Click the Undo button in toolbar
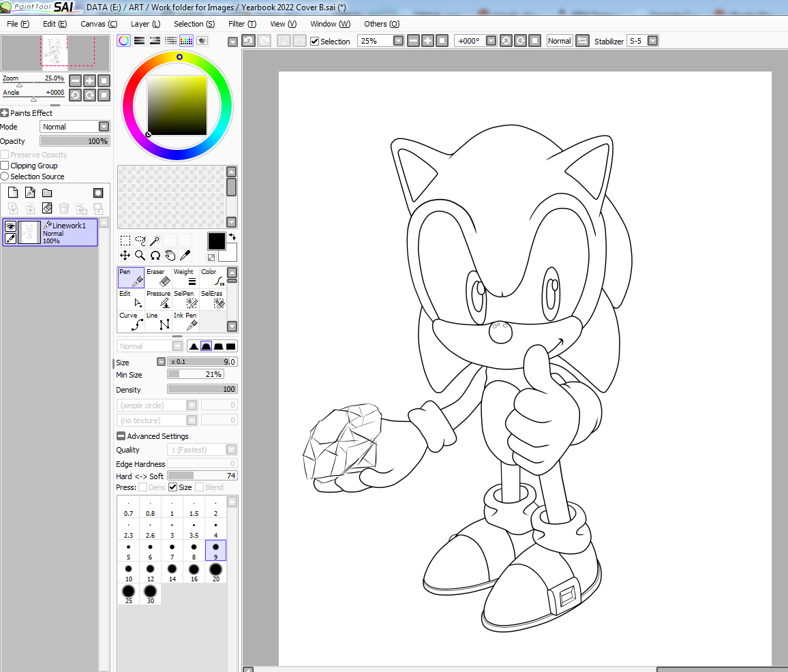788x672 pixels. pos(248,41)
